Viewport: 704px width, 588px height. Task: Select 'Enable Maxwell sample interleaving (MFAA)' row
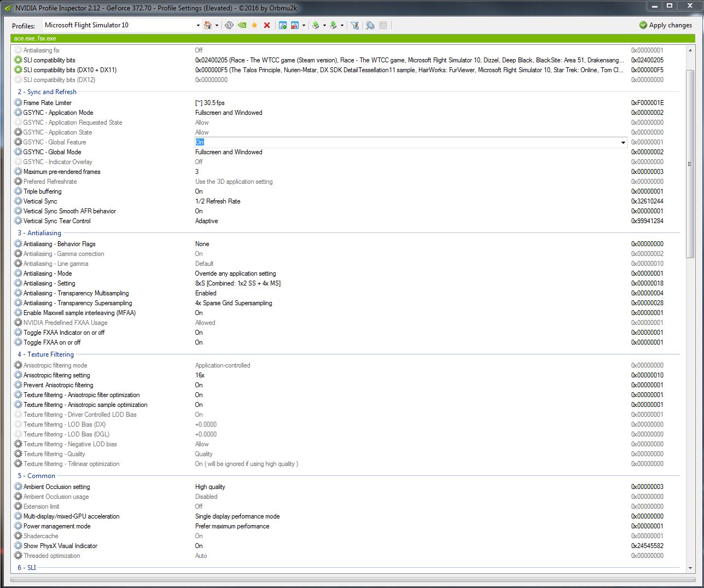[347, 313]
